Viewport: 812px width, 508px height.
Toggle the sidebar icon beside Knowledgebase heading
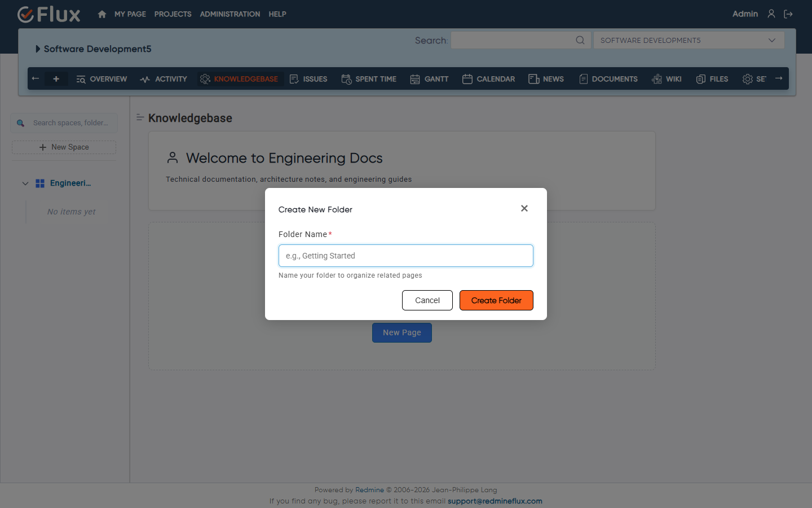[x=140, y=117]
